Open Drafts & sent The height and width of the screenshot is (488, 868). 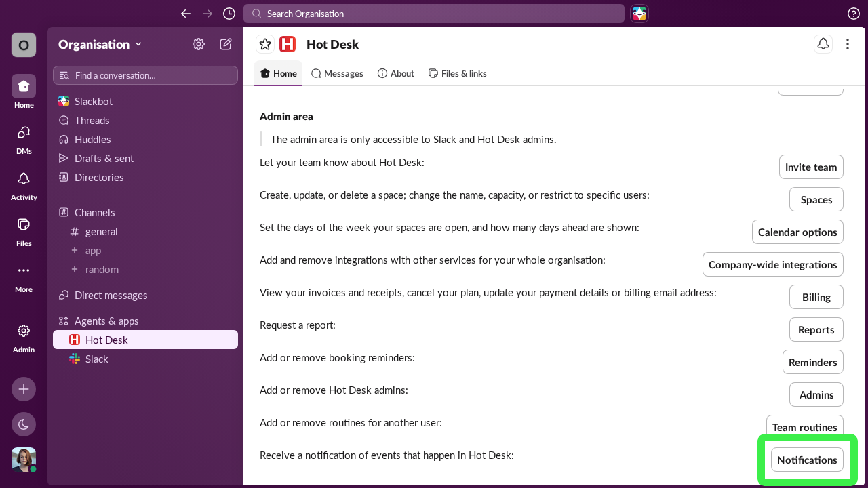145,158
